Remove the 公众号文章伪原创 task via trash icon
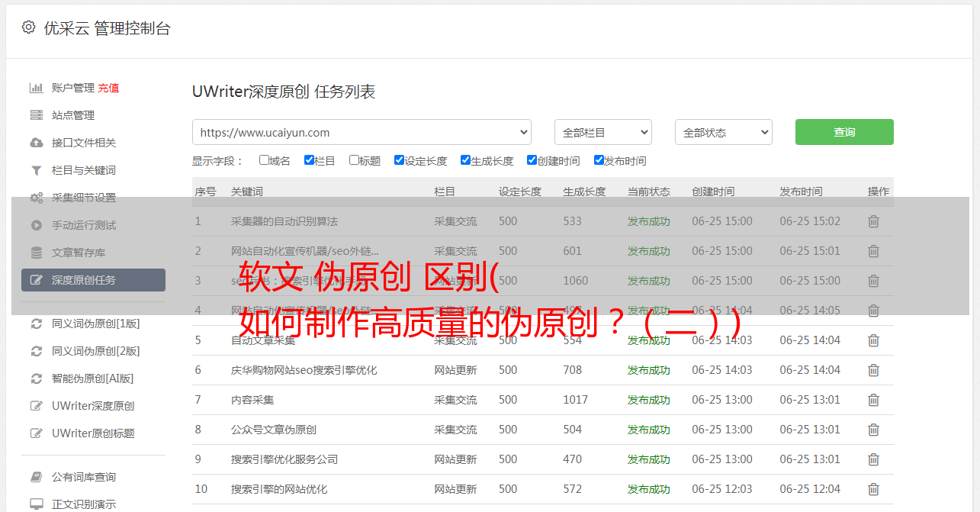 (874, 430)
